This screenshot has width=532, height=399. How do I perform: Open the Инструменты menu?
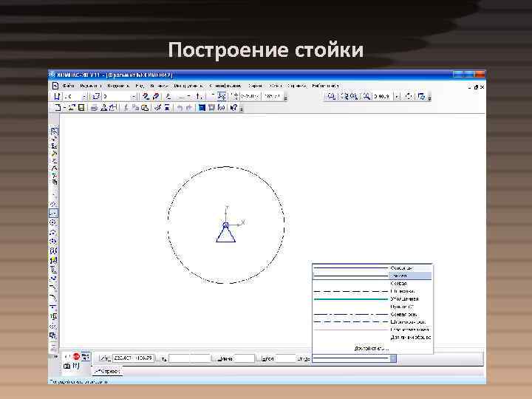point(188,86)
